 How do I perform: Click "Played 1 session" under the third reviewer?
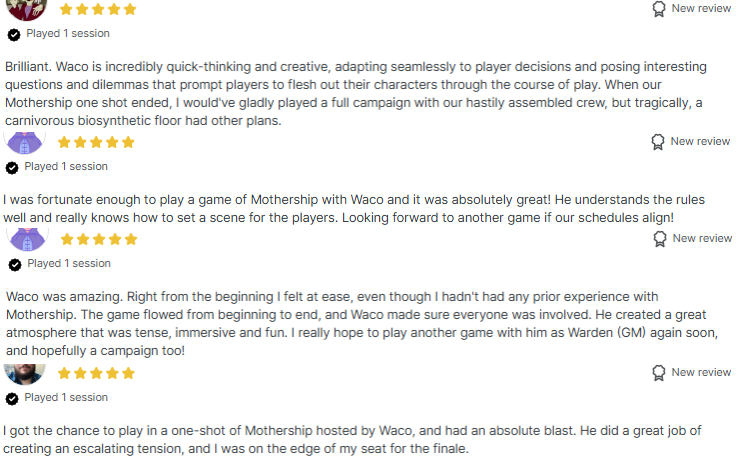(x=69, y=264)
